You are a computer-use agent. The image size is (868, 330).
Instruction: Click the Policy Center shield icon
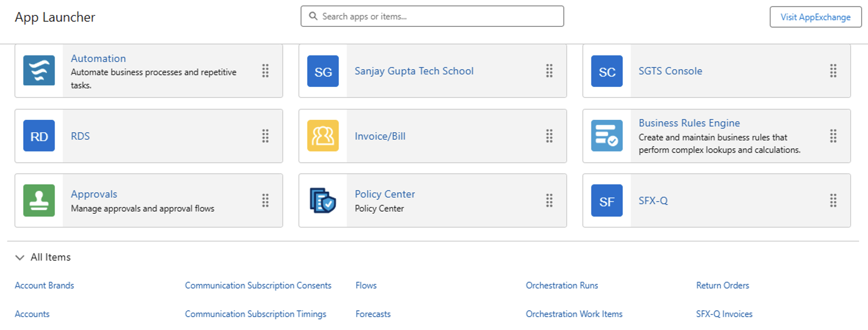[323, 201]
